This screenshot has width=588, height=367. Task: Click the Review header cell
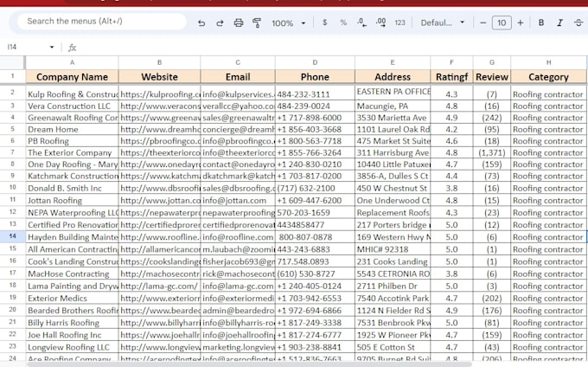pyautogui.click(x=492, y=76)
